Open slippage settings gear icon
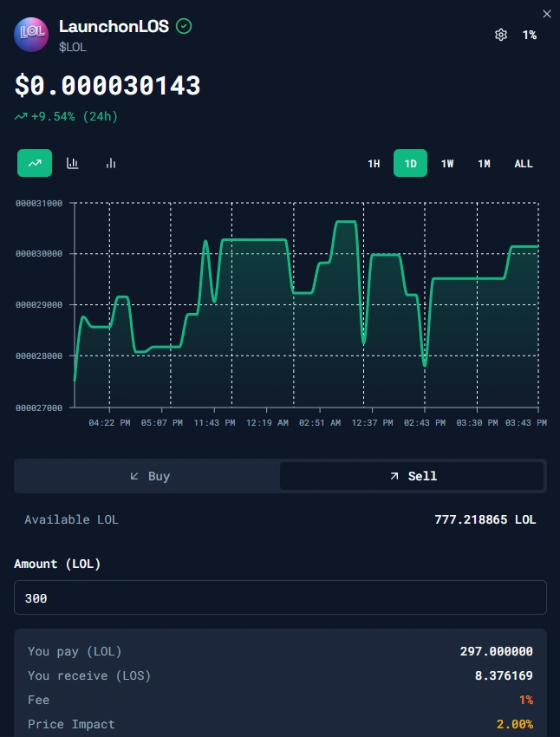 point(500,35)
